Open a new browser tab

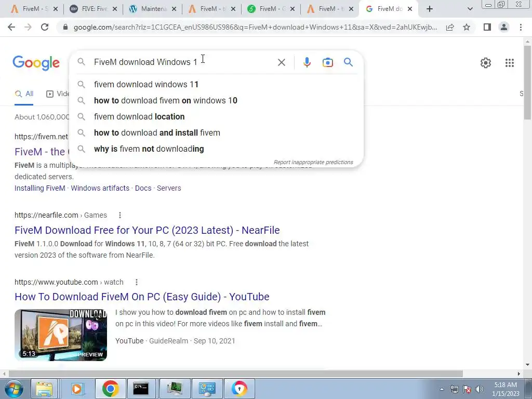pos(430,9)
